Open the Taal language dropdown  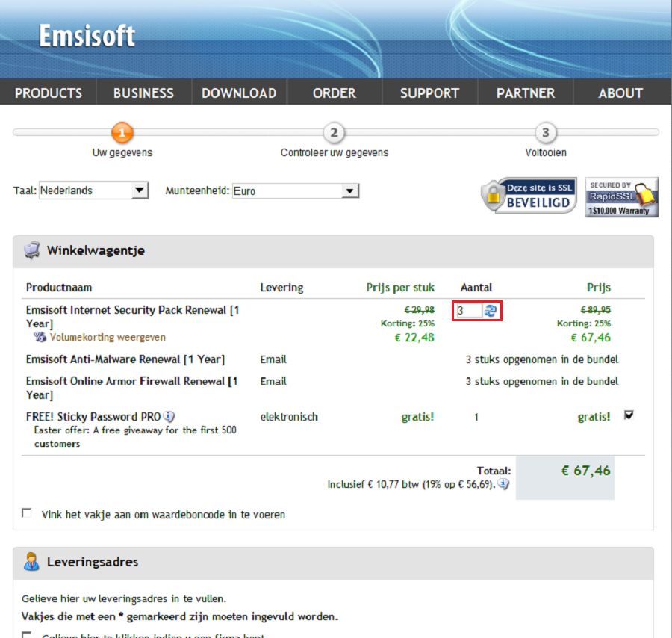click(x=94, y=191)
